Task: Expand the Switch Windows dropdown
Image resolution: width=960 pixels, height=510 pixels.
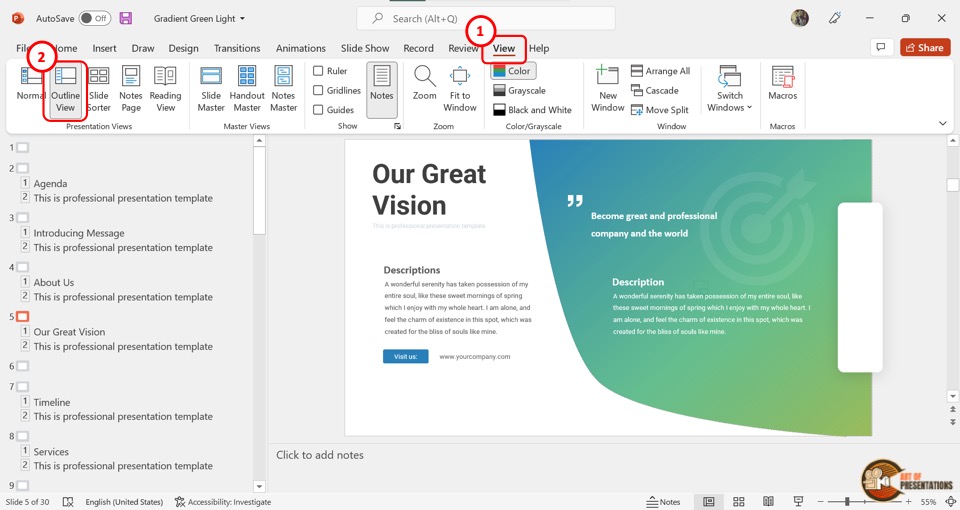Action: (730, 89)
